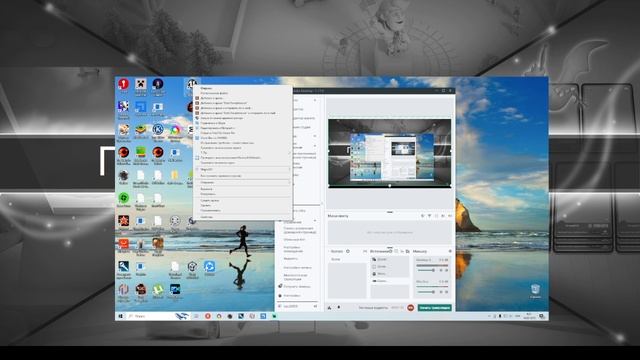Click the green start streaming button
640x360 pixels.
435,308
